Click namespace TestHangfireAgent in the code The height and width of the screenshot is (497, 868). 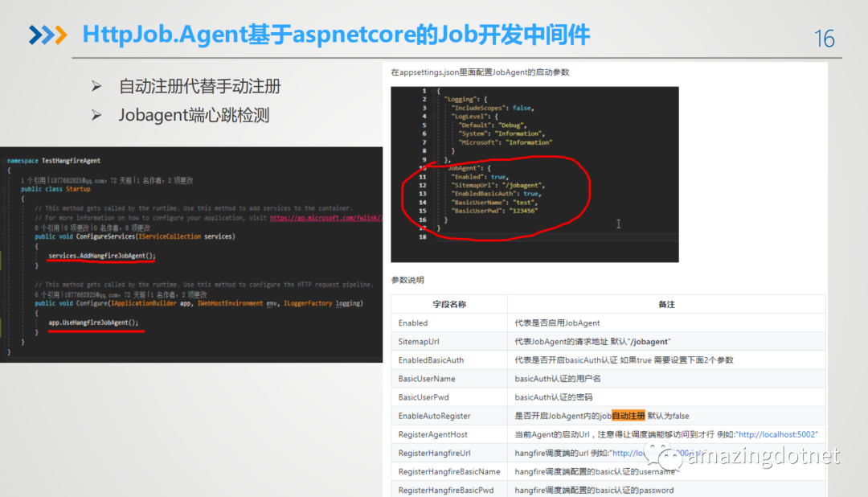[54, 161]
